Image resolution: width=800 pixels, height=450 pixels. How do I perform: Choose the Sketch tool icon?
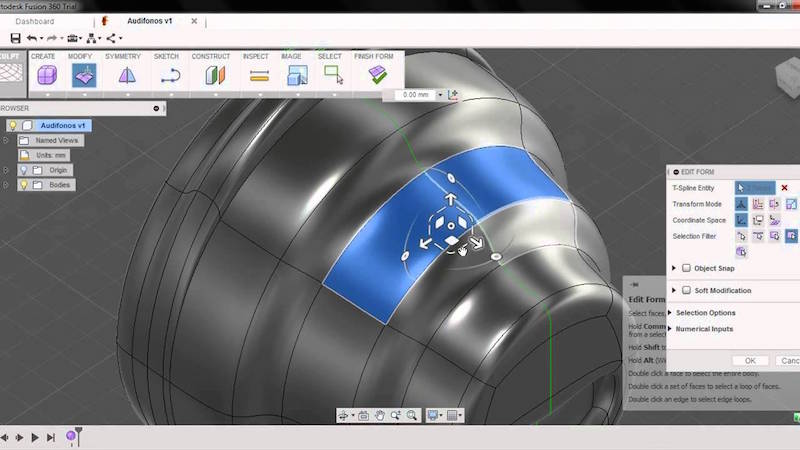170,76
